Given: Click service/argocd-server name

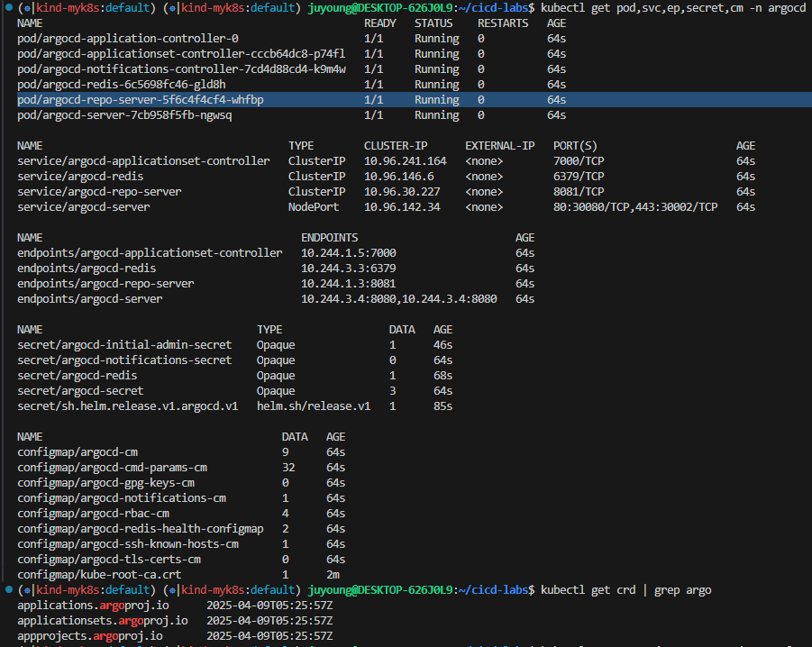Looking at the screenshot, I should (84, 207).
